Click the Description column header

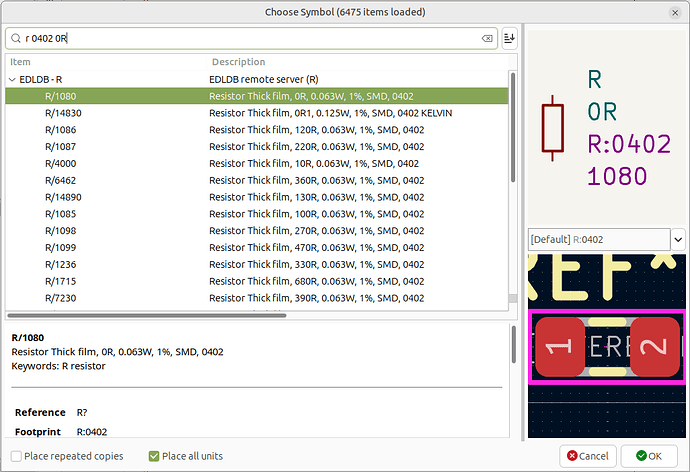point(238,62)
